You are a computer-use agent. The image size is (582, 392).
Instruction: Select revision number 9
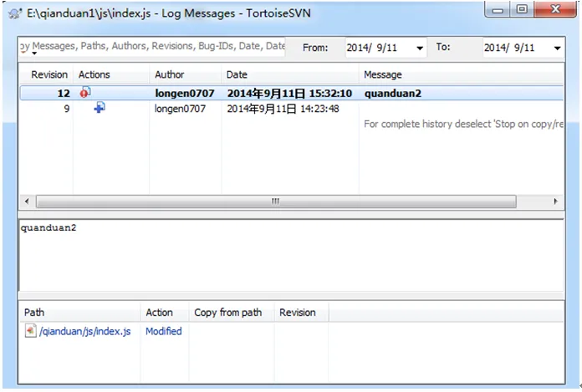coord(66,109)
